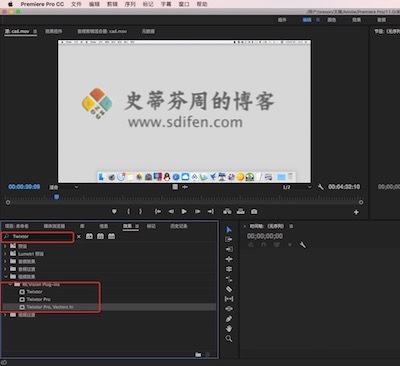Click the Add Marker icon
Image resolution: width=400 pixels, height=366 pixels.
[114, 212]
